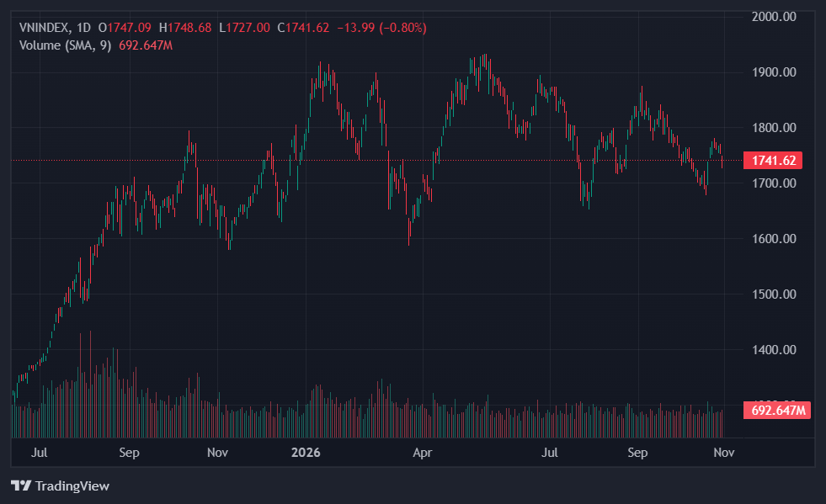Click the Jul label after Apr
Viewport: 826px width, 504px height.
550,453
